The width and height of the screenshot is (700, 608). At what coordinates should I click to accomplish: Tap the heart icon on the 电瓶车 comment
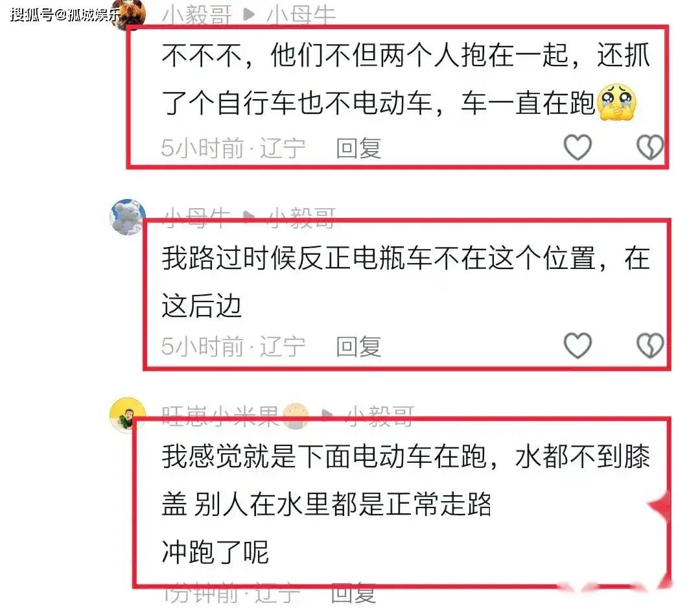click(x=577, y=345)
